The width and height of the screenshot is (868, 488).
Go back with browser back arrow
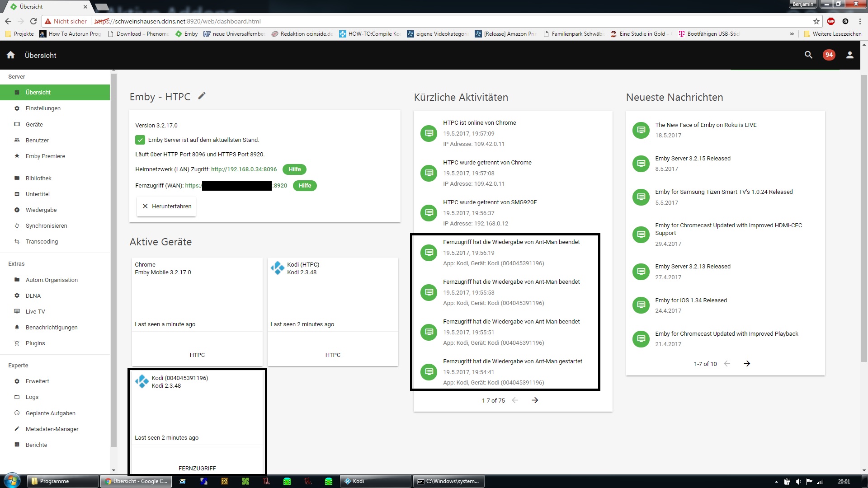pyautogui.click(x=8, y=21)
